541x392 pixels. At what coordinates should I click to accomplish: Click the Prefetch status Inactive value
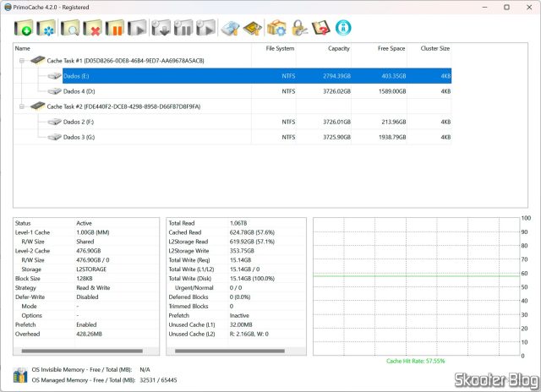coord(239,315)
